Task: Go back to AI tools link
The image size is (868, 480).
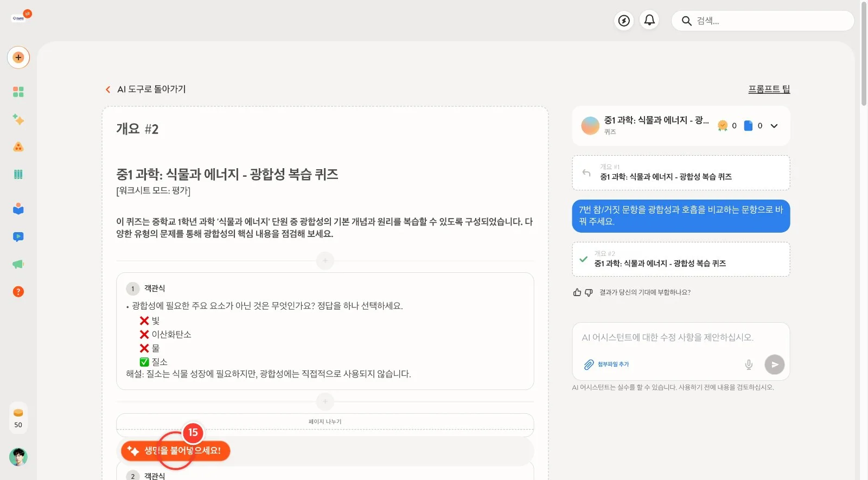Action: tap(145, 89)
